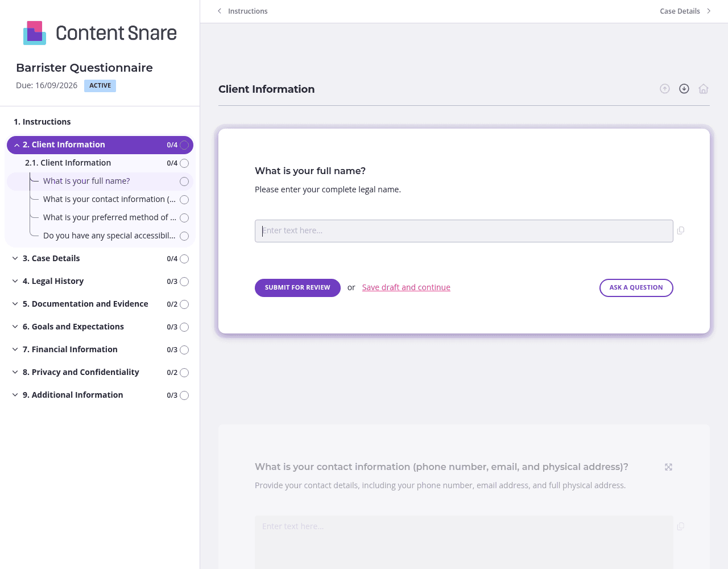This screenshot has width=728, height=569.
Task: Open the 6. Goals and Expectations label
Action: tap(73, 327)
